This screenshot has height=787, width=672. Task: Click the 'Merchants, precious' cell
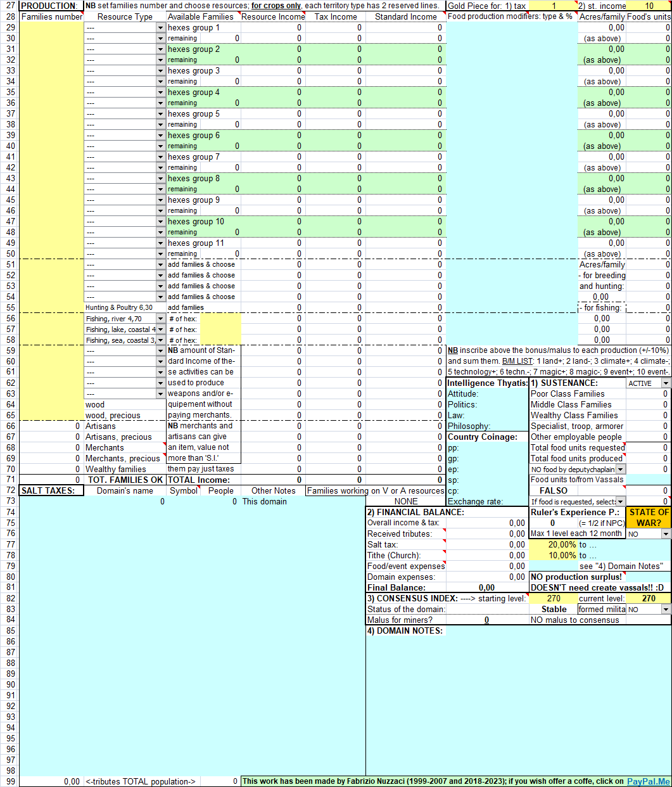125,459
